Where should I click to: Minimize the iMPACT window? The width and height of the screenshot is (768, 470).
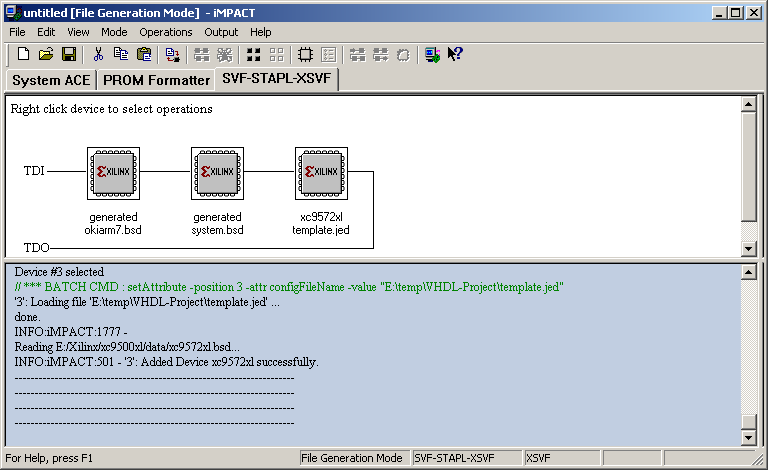point(719,13)
